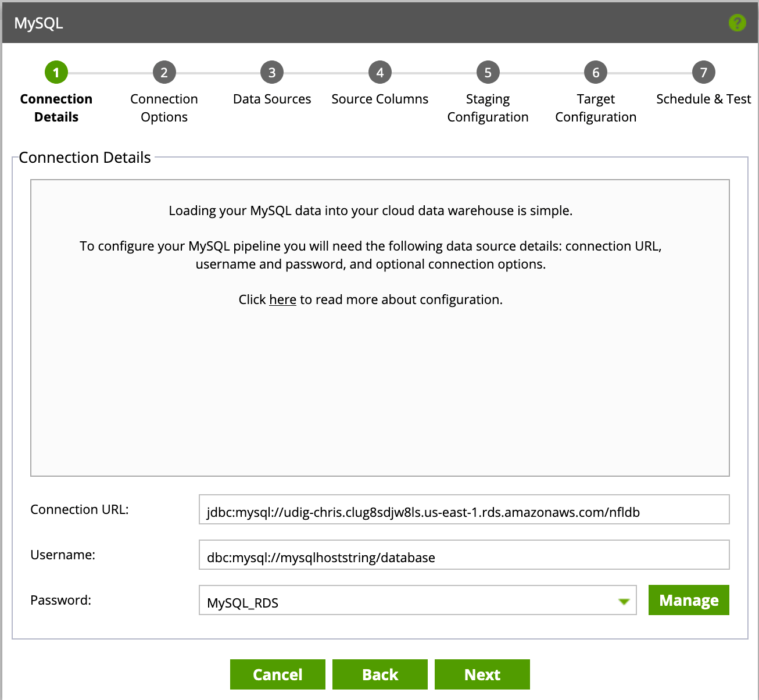Go to step 3 circle Data Sources

[x=272, y=73]
